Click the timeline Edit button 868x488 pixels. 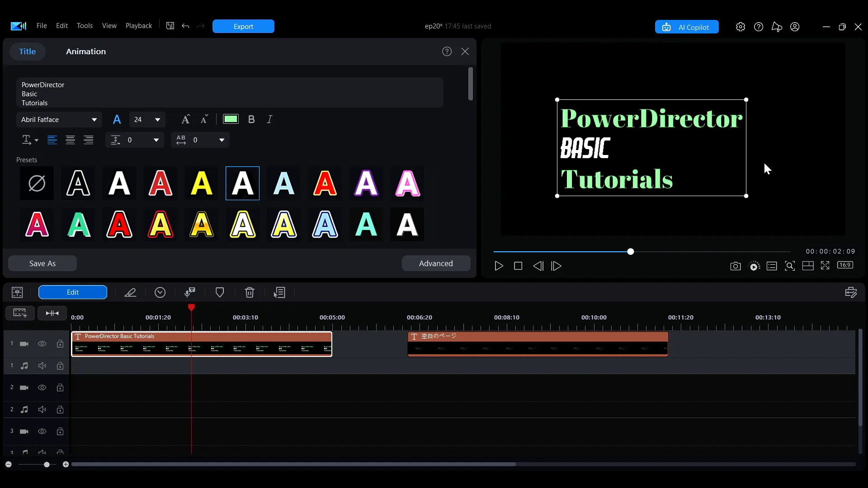click(x=73, y=292)
